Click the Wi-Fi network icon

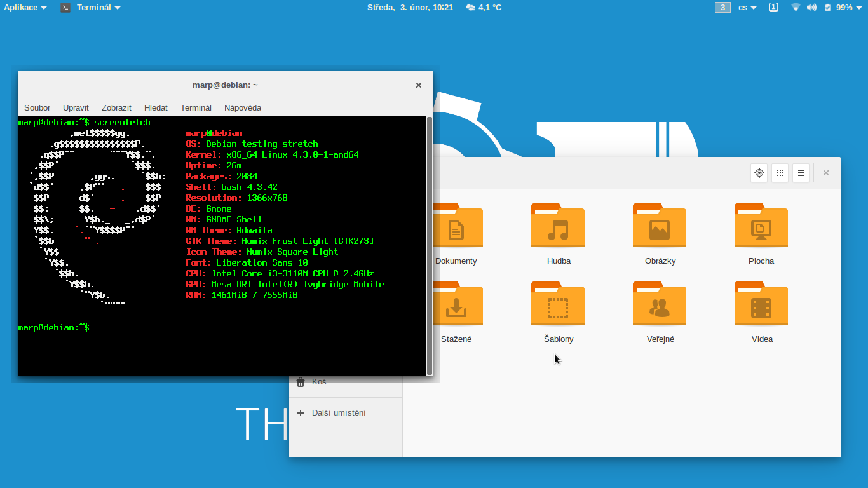[x=796, y=8]
